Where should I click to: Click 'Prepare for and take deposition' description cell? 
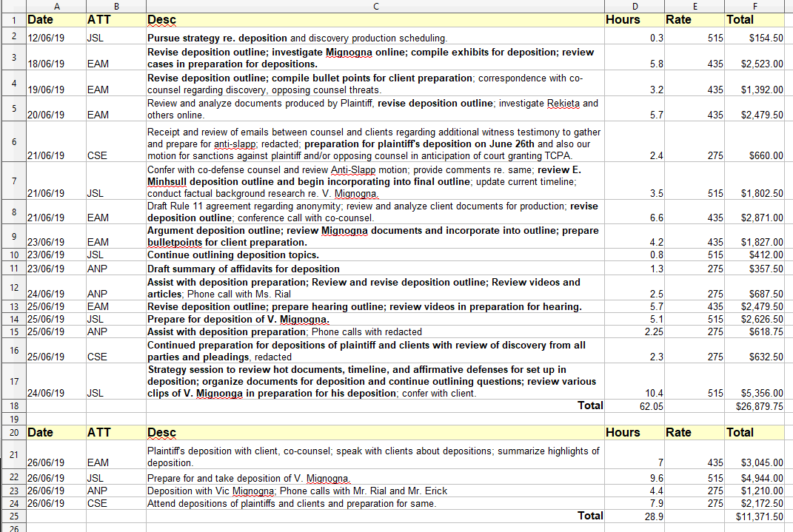tap(375, 478)
